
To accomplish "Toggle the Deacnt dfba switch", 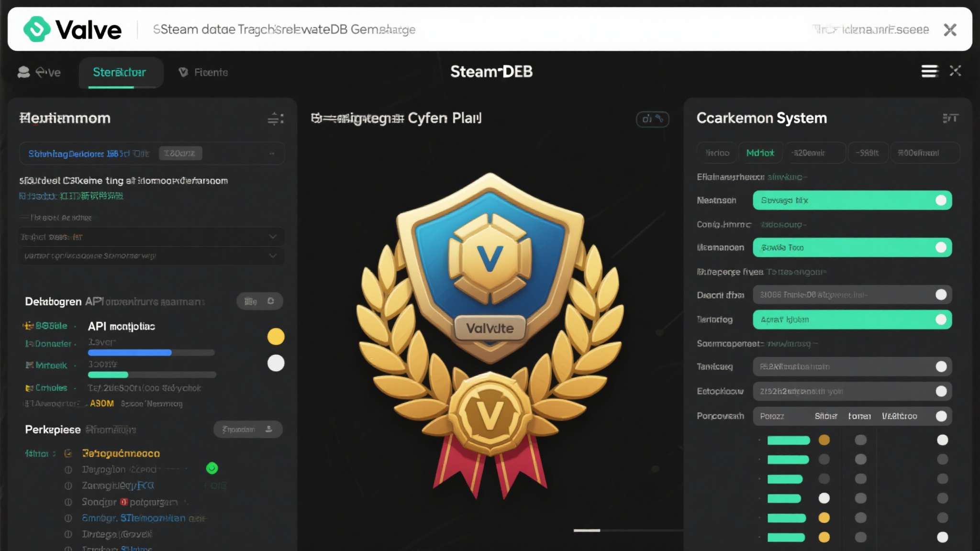I will [941, 295].
